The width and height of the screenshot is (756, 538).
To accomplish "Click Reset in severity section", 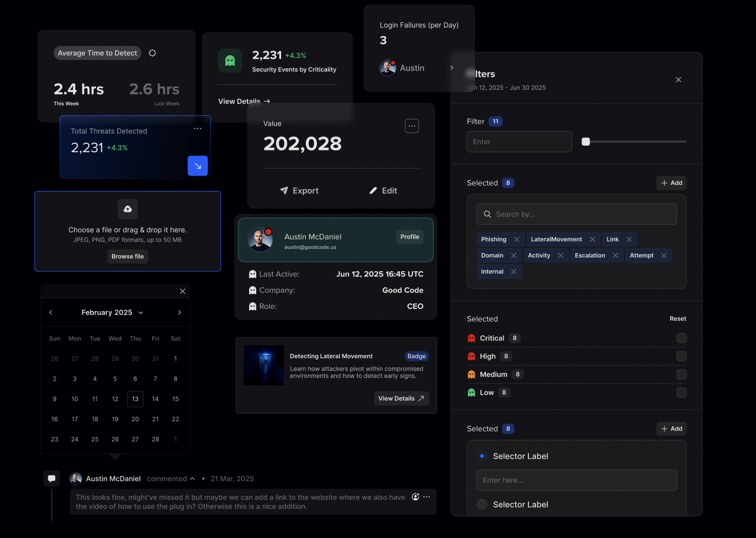I will coord(678,319).
